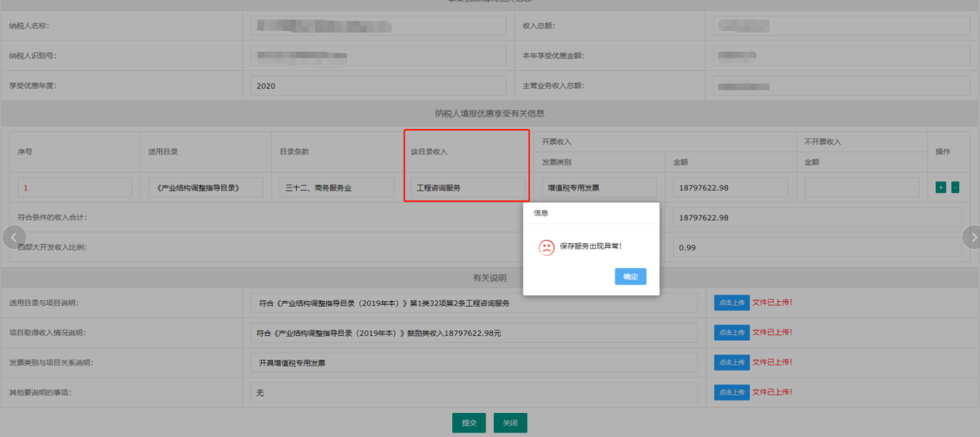Click 文件已上传! text beside 适用目录与项目说明
The width and height of the screenshot is (980, 437).
(772, 302)
